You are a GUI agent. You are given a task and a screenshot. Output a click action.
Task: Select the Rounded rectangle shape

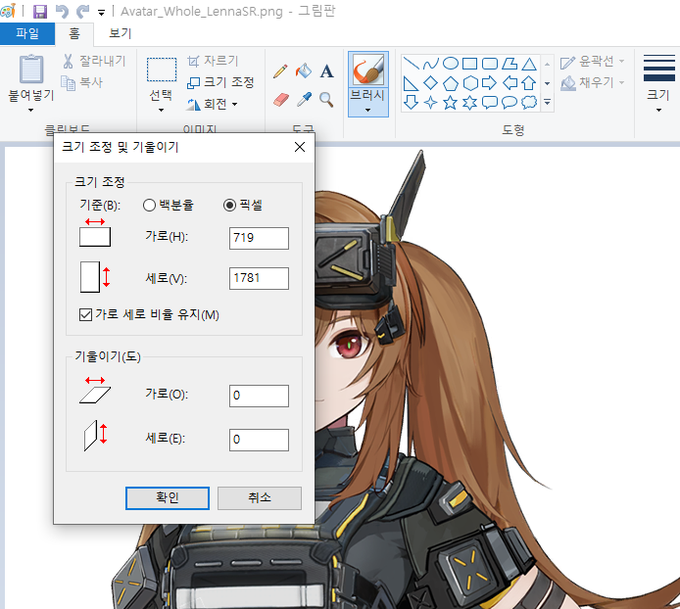pos(490,64)
